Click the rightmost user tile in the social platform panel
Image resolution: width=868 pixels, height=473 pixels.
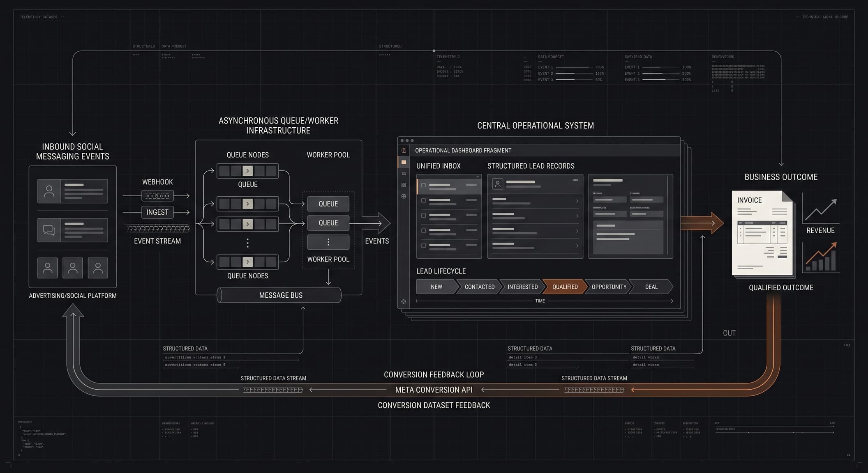pos(98,268)
